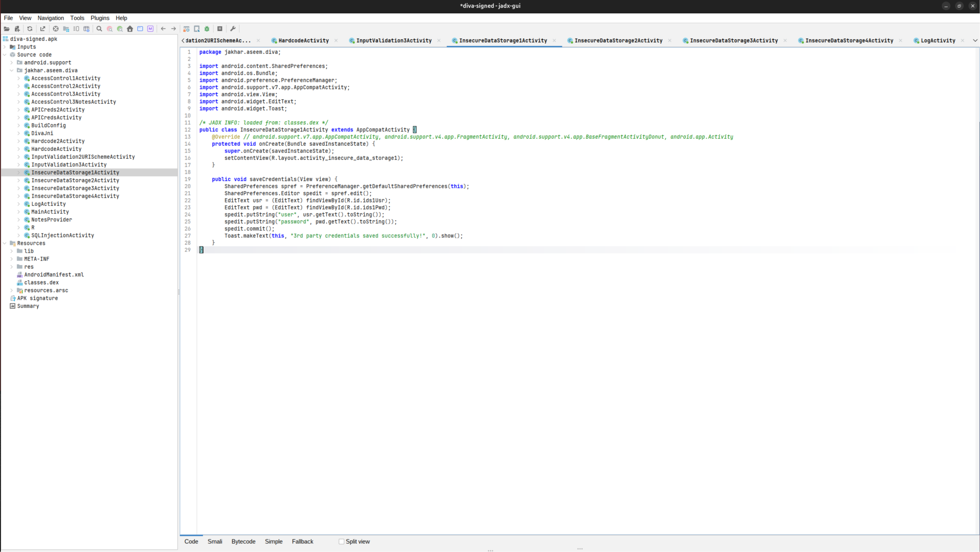Collapse the Resources tree node

pos(5,243)
